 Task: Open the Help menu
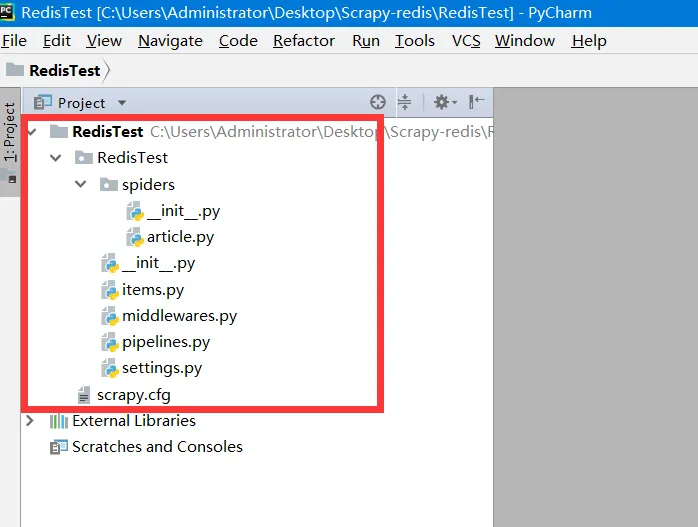(589, 41)
